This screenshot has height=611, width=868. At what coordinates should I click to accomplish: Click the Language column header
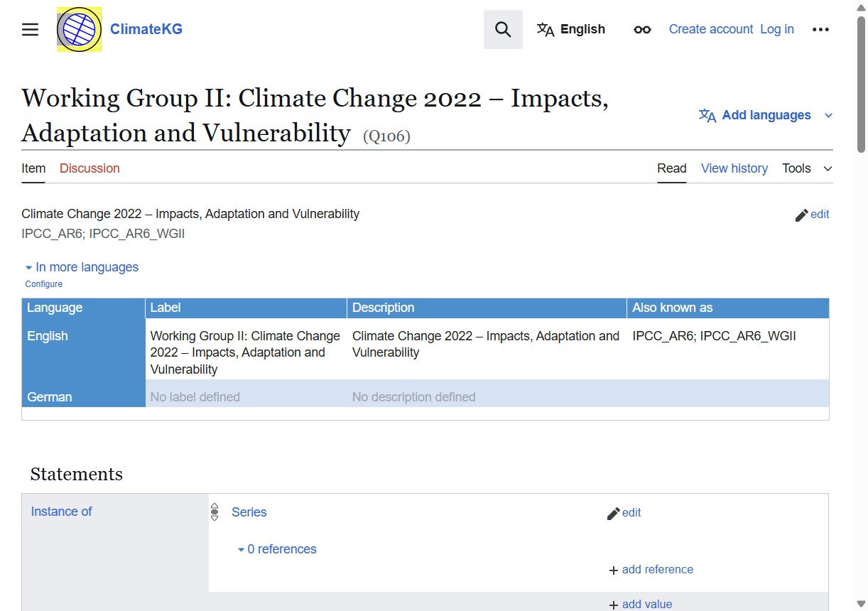click(84, 308)
